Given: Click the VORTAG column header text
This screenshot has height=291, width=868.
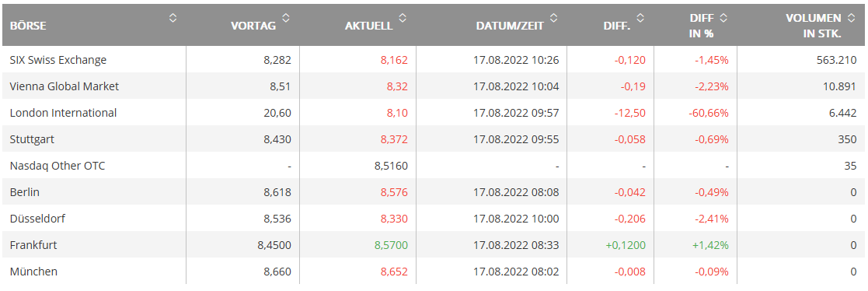Looking at the screenshot, I should (253, 26).
